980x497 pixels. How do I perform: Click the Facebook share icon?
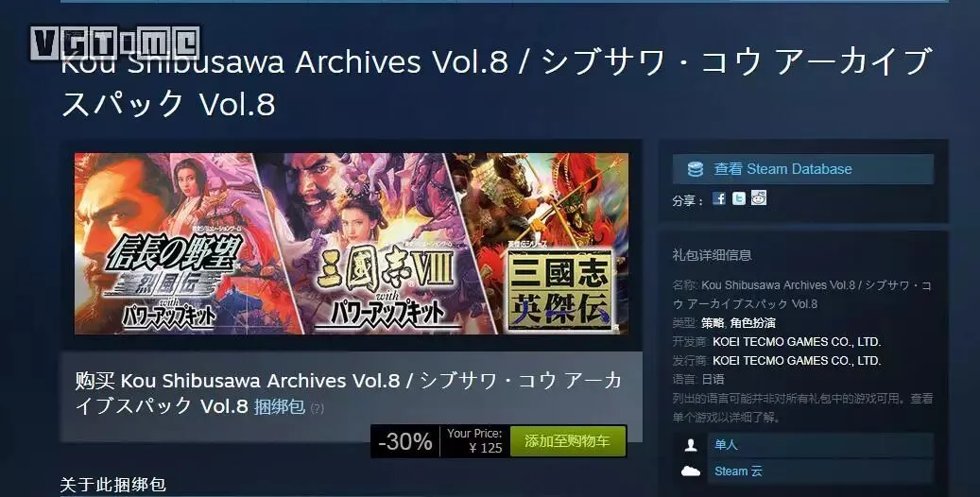(x=719, y=198)
